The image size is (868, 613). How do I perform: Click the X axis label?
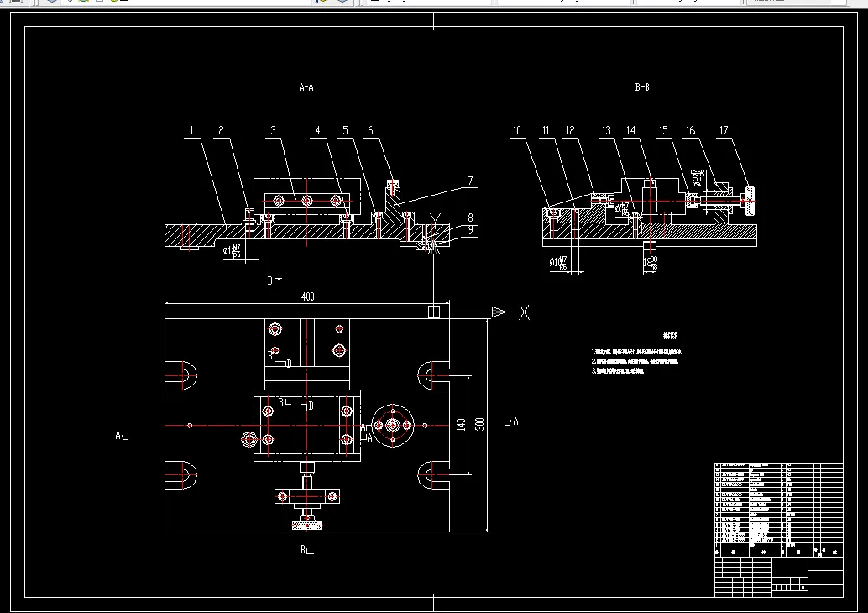[524, 312]
